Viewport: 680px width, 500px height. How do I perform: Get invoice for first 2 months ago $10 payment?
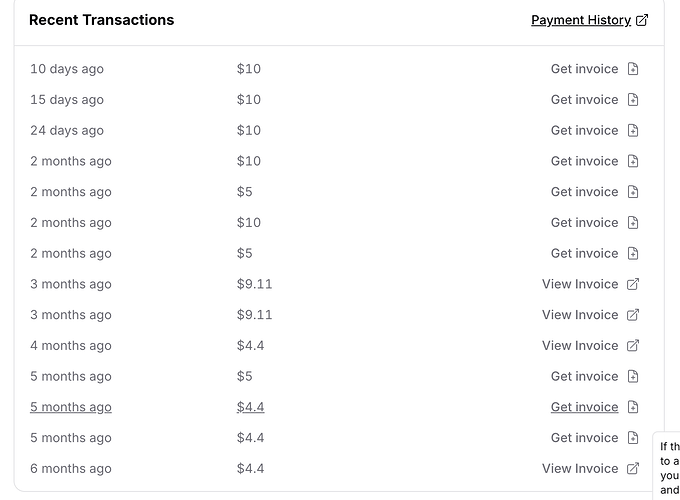[584, 161]
